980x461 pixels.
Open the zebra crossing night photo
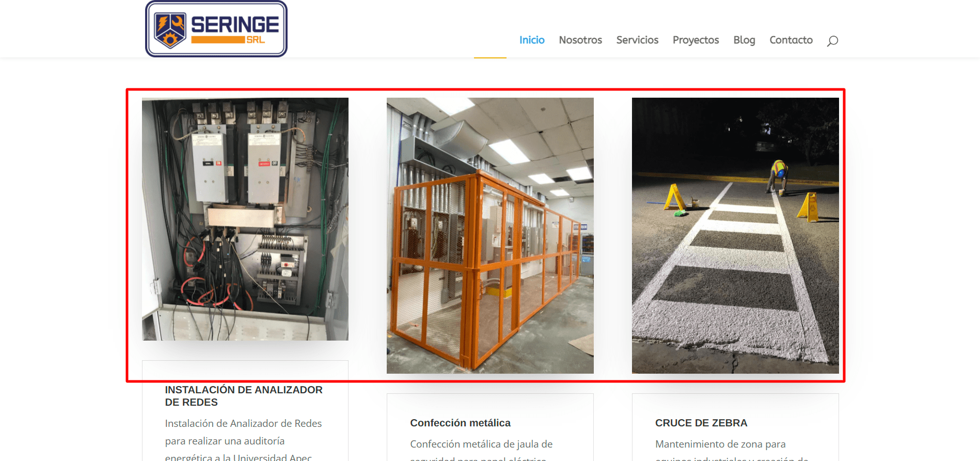735,236
